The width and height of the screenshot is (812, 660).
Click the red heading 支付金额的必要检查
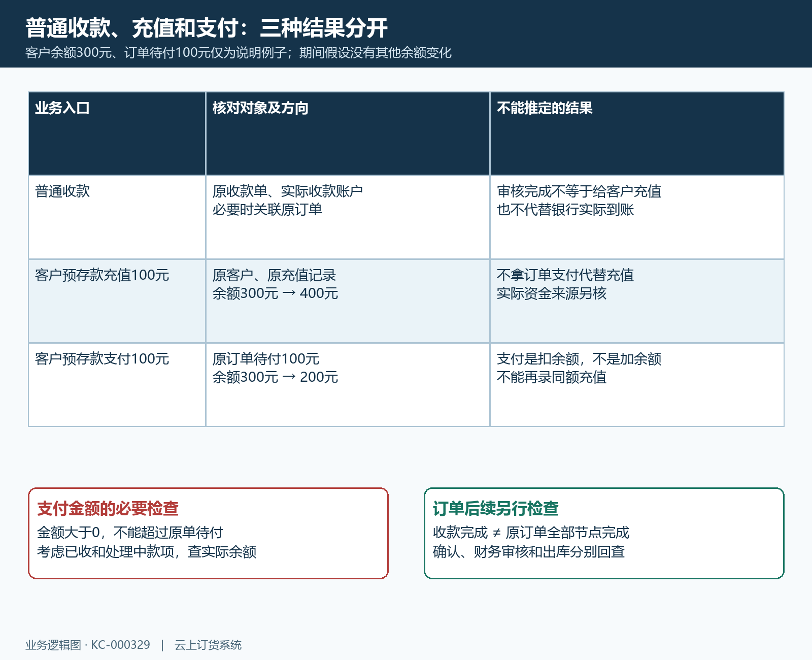tap(108, 508)
